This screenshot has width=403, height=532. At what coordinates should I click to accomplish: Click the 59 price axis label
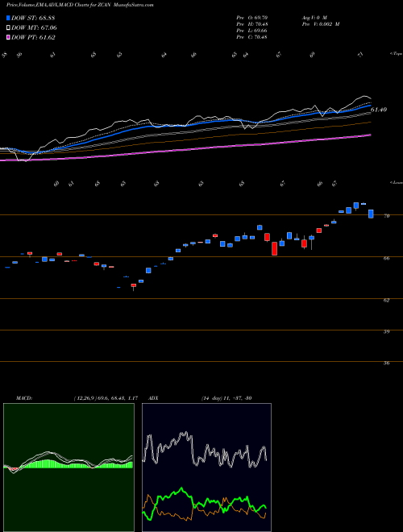386,332
